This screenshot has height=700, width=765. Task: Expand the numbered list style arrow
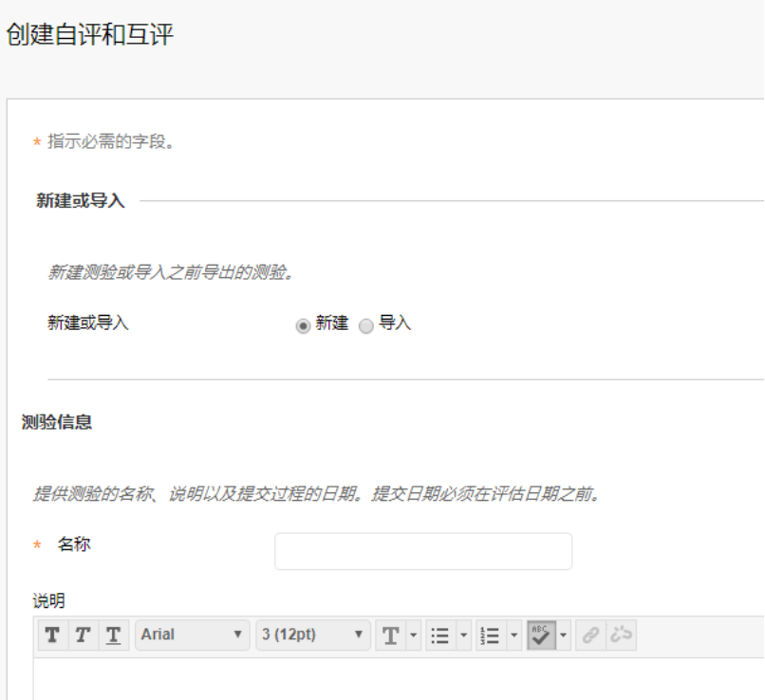(x=514, y=635)
